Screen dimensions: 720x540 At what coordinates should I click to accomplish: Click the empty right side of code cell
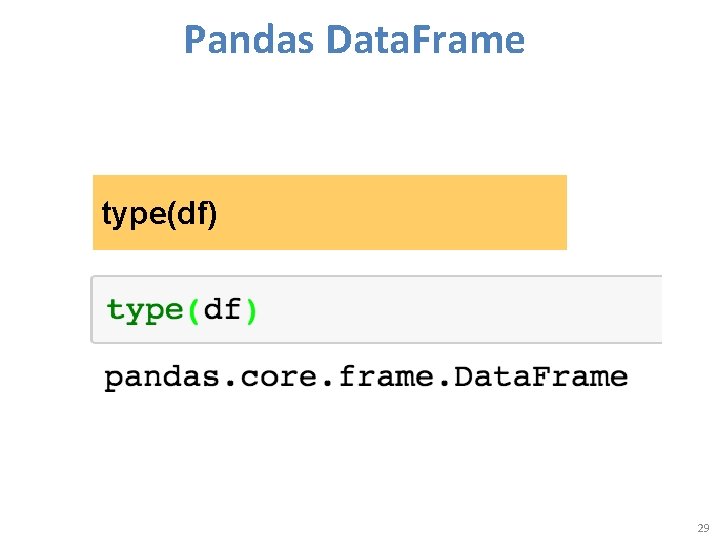click(x=550, y=310)
